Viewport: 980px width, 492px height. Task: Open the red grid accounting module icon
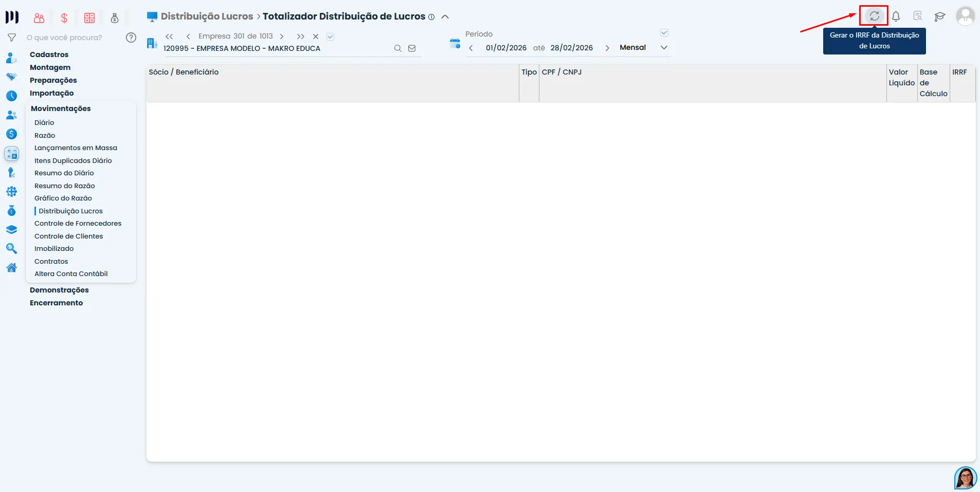(x=89, y=18)
